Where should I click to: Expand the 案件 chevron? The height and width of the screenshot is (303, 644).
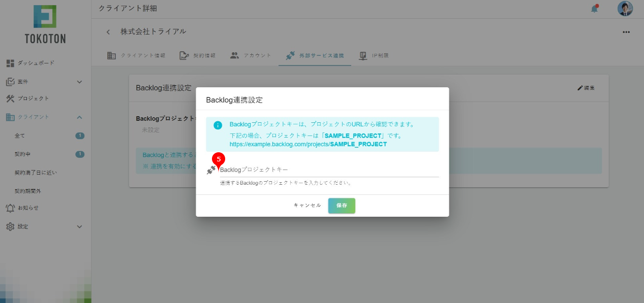point(79,82)
